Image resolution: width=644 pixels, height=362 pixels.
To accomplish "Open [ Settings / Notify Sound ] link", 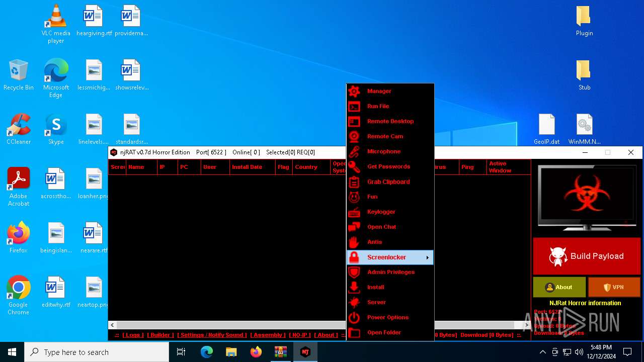I will point(212,335).
